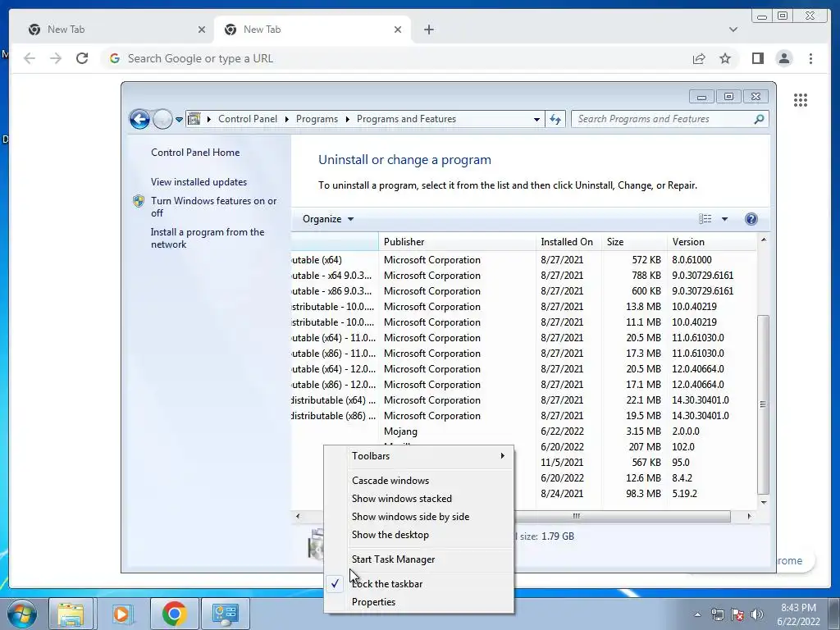Open Chrome profile avatar icon
The width and height of the screenshot is (840, 630).
783,58
